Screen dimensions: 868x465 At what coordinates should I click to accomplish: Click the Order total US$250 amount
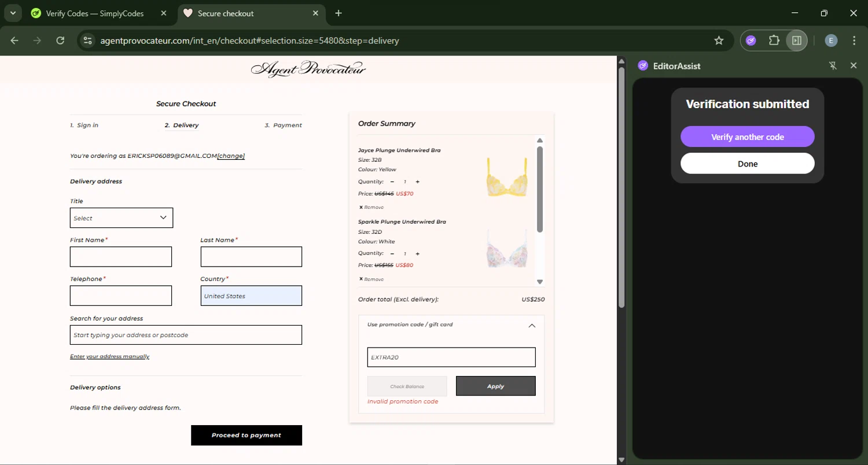(x=533, y=300)
